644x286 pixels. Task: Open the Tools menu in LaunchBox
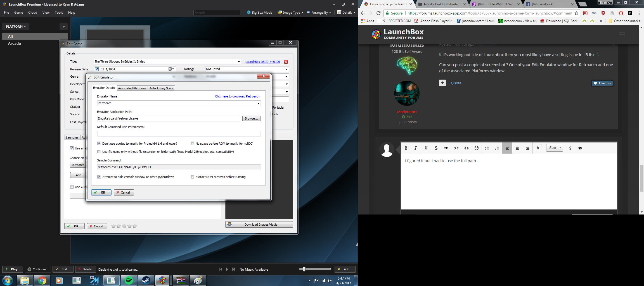point(59,13)
